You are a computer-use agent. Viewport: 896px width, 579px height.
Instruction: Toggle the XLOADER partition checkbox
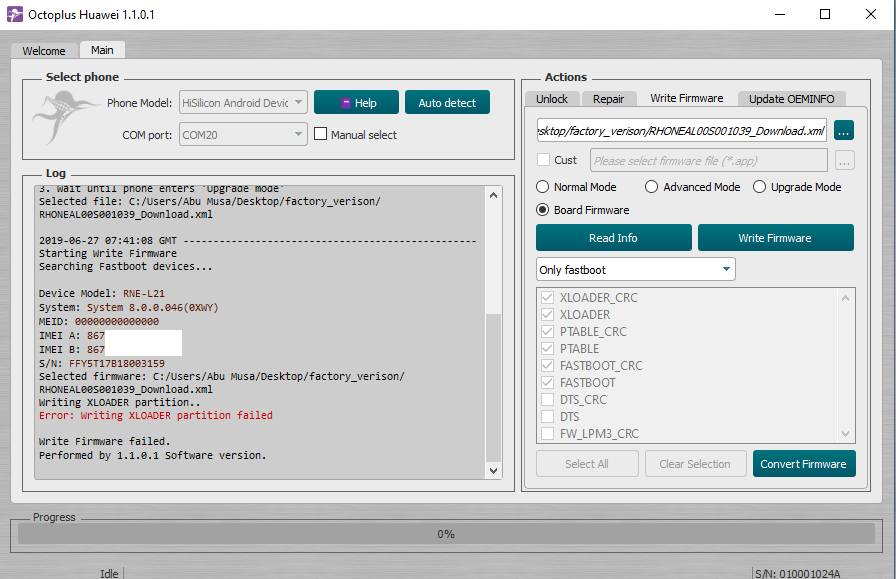click(x=547, y=314)
